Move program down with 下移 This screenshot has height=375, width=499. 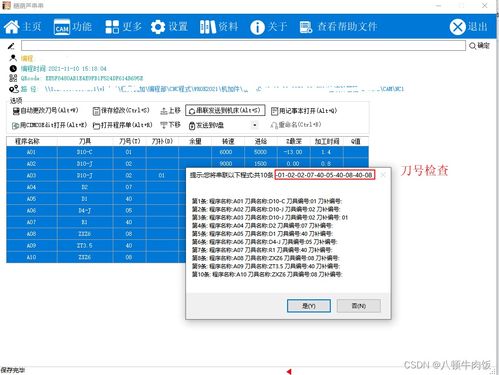170,125
